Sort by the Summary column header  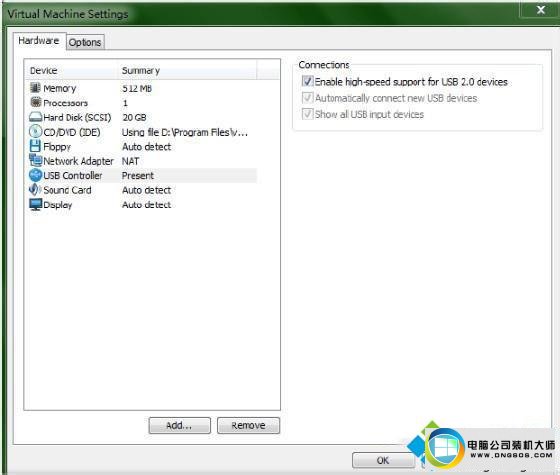[x=188, y=70]
